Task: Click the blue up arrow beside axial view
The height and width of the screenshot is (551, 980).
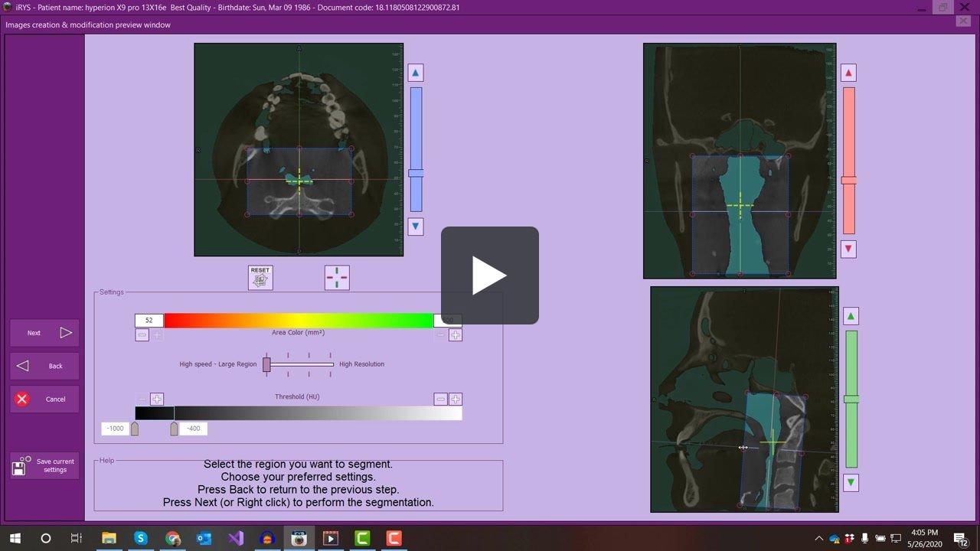Action: click(415, 72)
